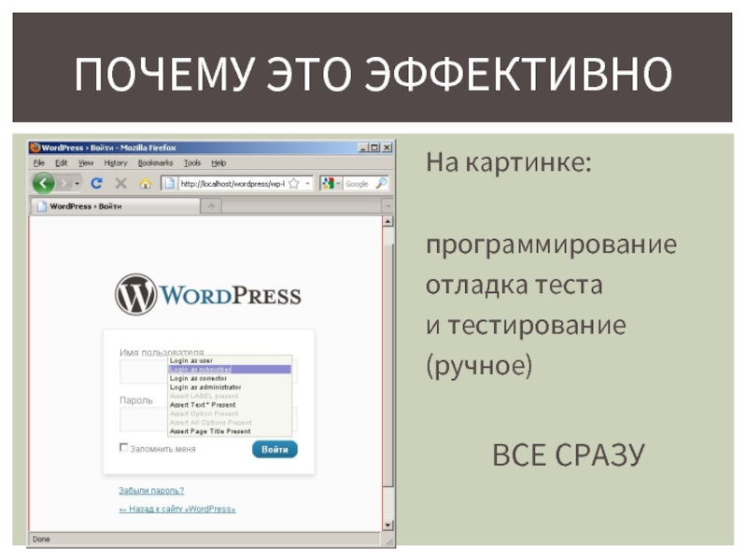The width and height of the screenshot is (747, 560).
Task: Go back with Firefox back arrow
Action: [x=43, y=183]
